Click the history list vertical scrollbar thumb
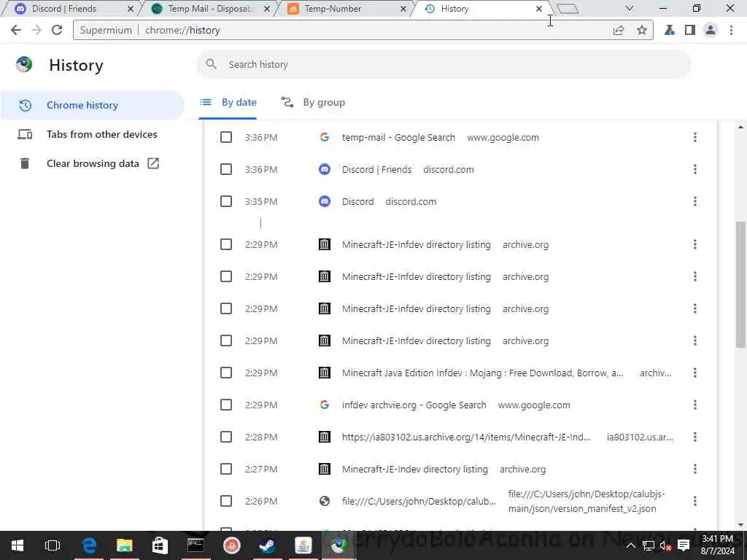 (740, 285)
